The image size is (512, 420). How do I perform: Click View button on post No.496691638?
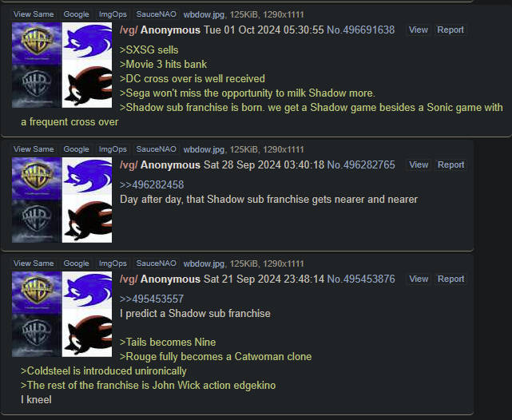[x=419, y=30]
